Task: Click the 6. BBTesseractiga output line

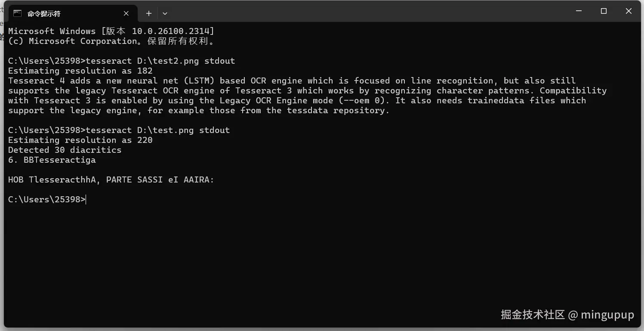Action: click(x=52, y=160)
